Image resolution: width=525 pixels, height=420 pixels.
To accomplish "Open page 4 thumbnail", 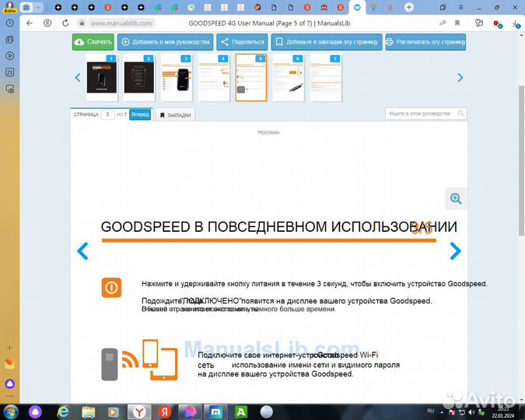I will pos(214,77).
